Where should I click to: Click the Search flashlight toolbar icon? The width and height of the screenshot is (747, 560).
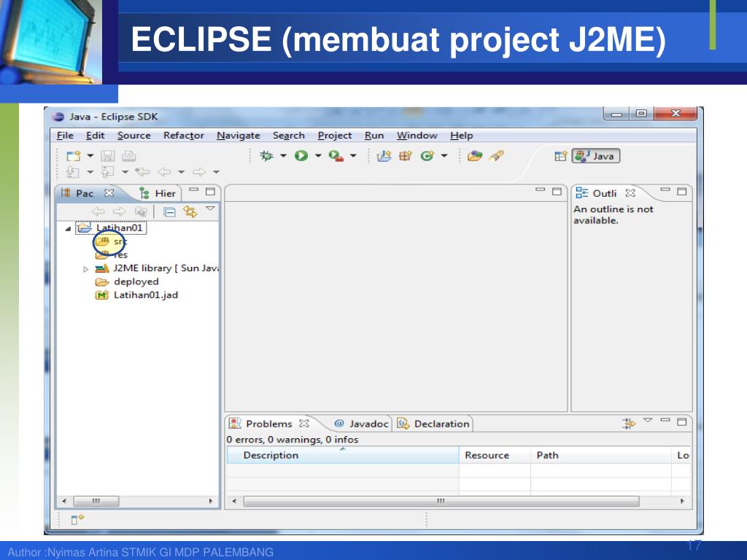pyautogui.click(x=496, y=156)
